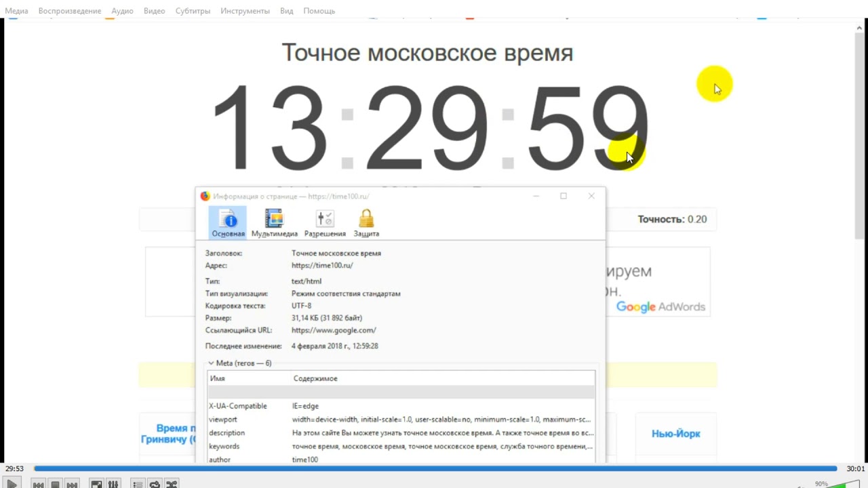Image resolution: width=868 pixels, height=488 pixels.
Task: Stop VLC playback
Action: (56, 484)
